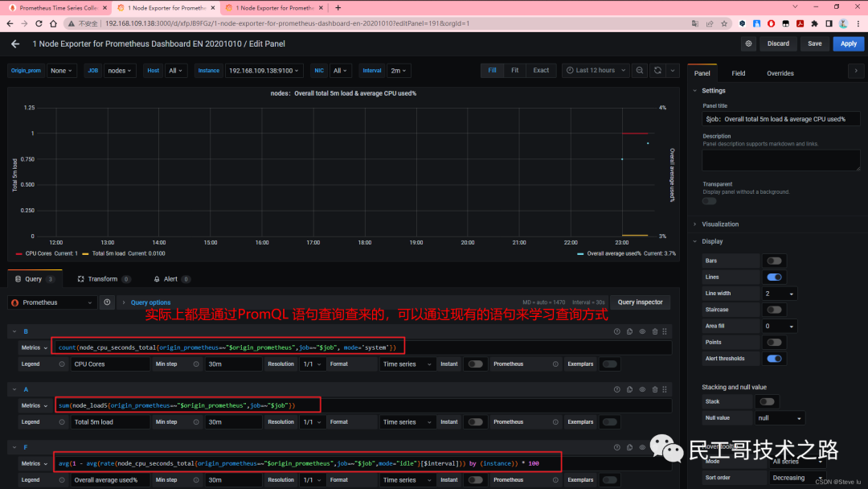Open the Field tab
Screen dimensions: 868x489
[x=738, y=73]
